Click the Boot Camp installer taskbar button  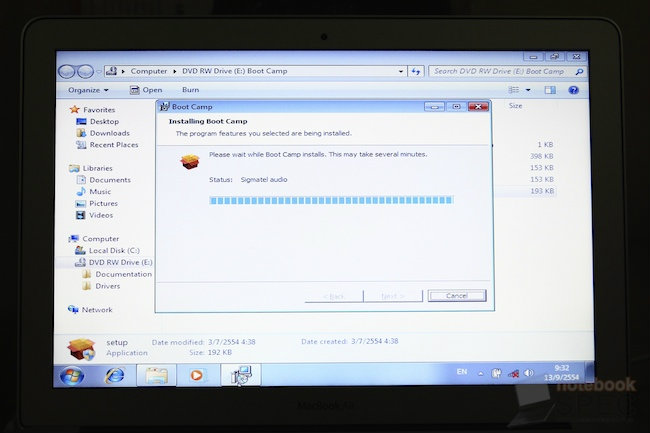pos(241,375)
